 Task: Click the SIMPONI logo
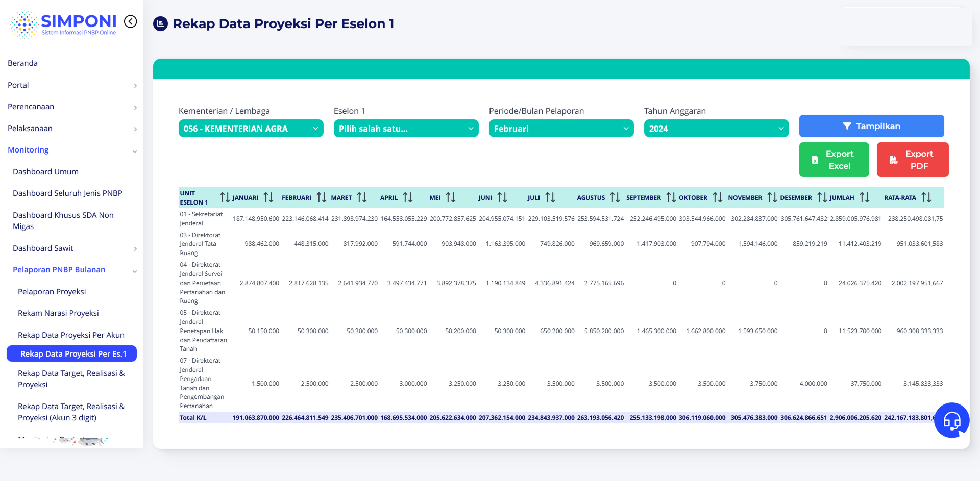coord(63,24)
